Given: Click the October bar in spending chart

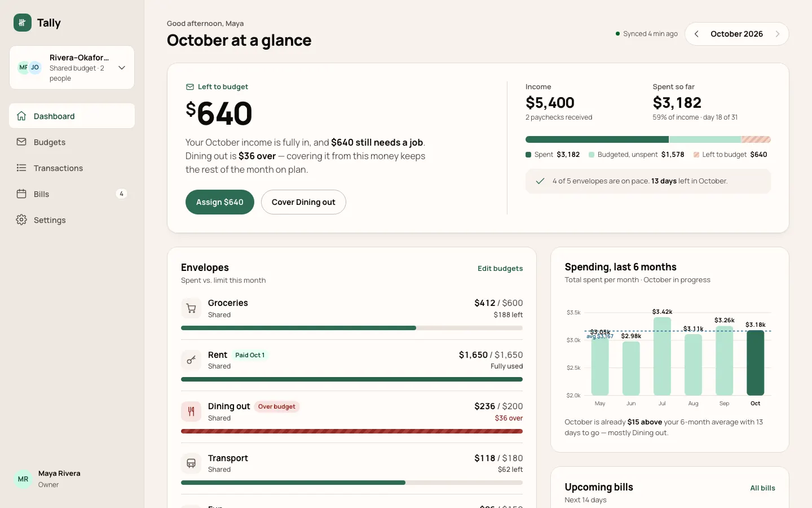Looking at the screenshot, I should click(756, 363).
